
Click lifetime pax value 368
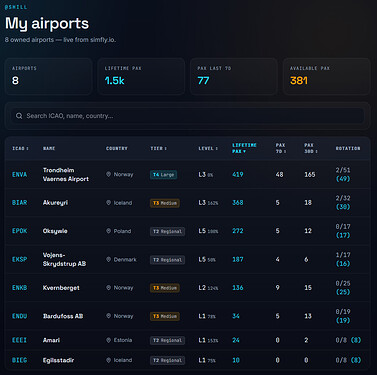pyautogui.click(x=238, y=203)
